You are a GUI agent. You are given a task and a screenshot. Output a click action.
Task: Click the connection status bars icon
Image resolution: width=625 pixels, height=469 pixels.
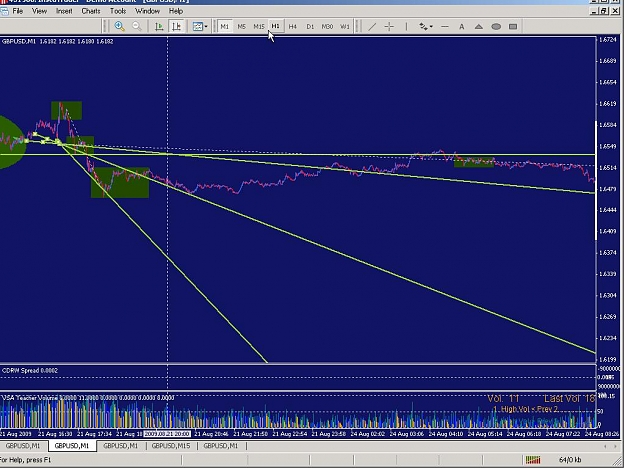tap(533, 460)
